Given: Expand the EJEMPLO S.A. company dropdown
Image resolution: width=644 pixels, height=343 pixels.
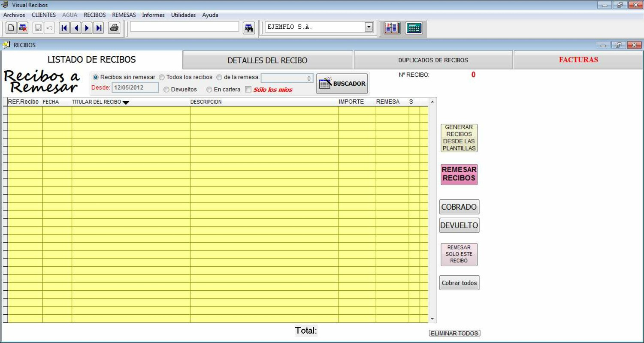Looking at the screenshot, I should (x=369, y=27).
